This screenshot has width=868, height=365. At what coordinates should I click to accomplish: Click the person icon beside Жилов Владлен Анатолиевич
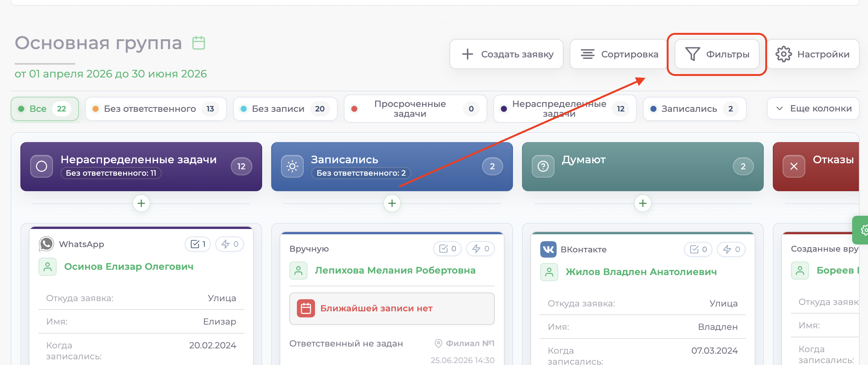point(549,272)
